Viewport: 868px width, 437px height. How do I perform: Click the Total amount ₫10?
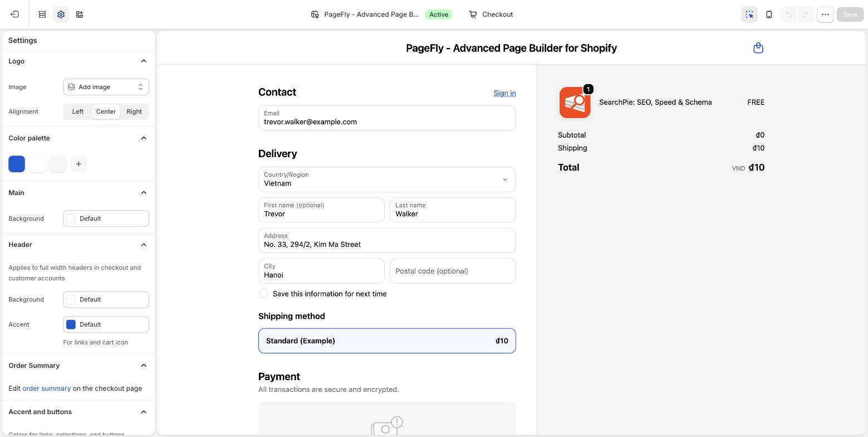pyautogui.click(x=757, y=167)
